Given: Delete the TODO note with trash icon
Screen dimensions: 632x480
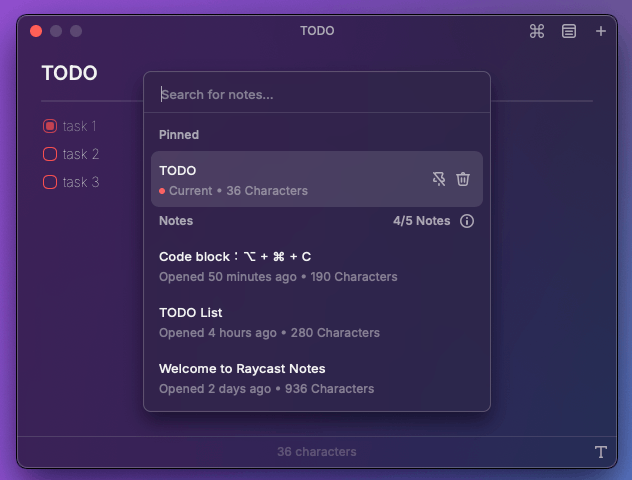Looking at the screenshot, I should coord(463,179).
